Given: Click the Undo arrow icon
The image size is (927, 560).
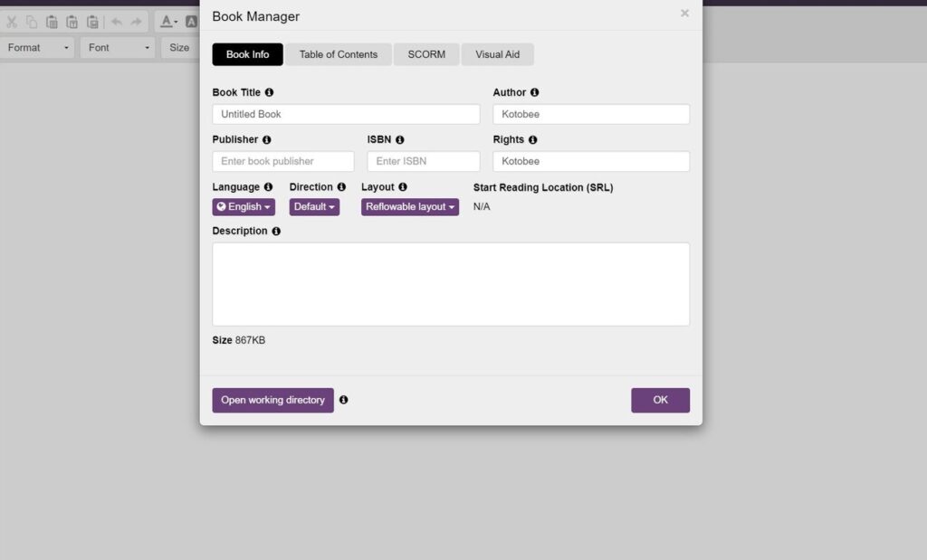Looking at the screenshot, I should (116, 22).
